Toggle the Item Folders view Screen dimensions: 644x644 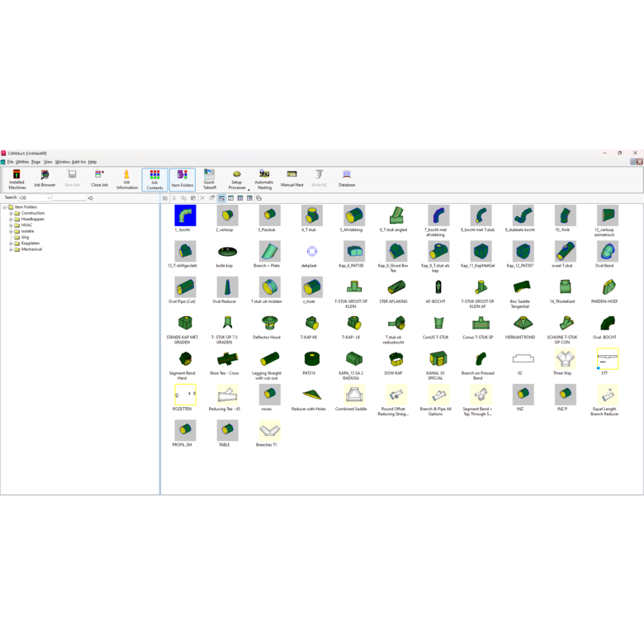tap(182, 179)
